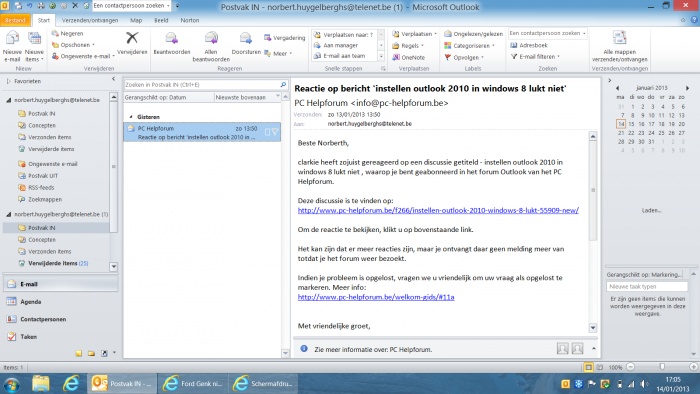Reply with a meeting via Vergadering
The image size is (700, 394).
point(285,38)
